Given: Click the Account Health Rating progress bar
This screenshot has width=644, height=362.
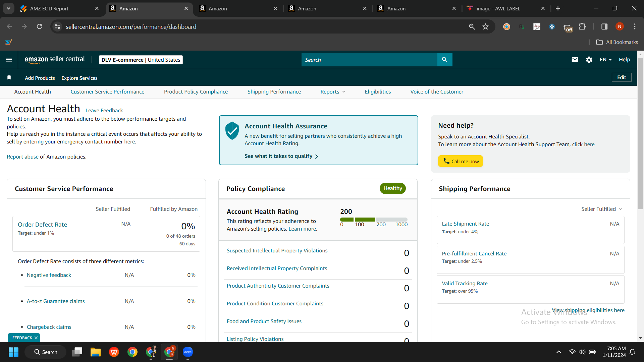Looking at the screenshot, I should tap(374, 220).
